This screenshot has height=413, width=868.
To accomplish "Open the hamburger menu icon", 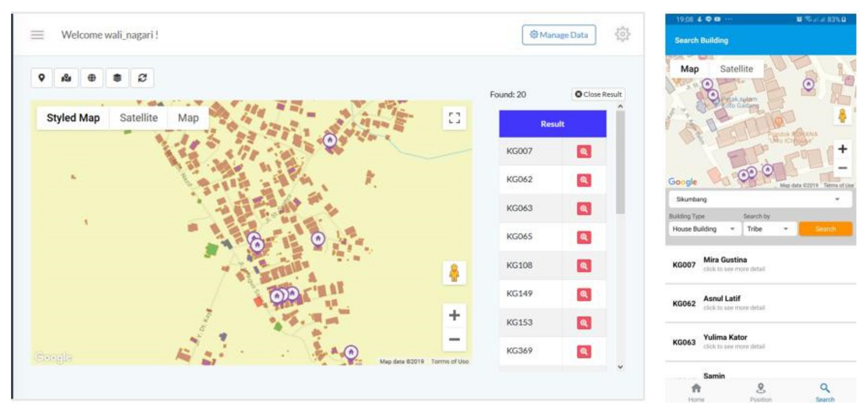I will click(x=37, y=35).
